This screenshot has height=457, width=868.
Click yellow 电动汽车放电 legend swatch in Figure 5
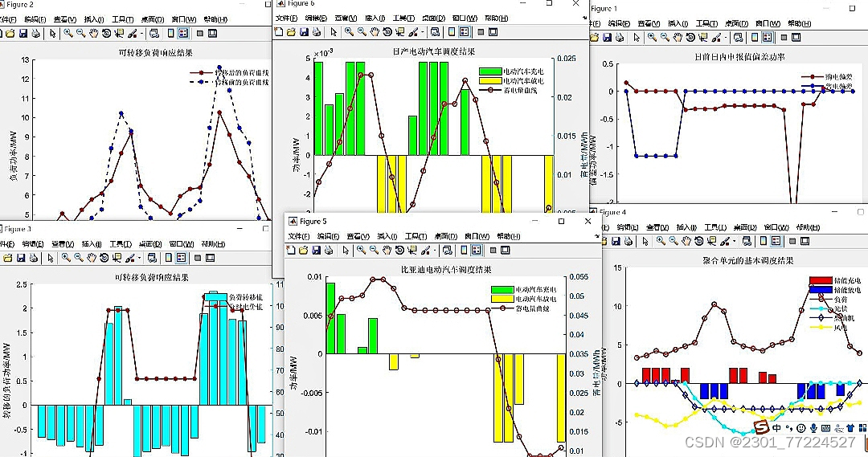coord(502,299)
